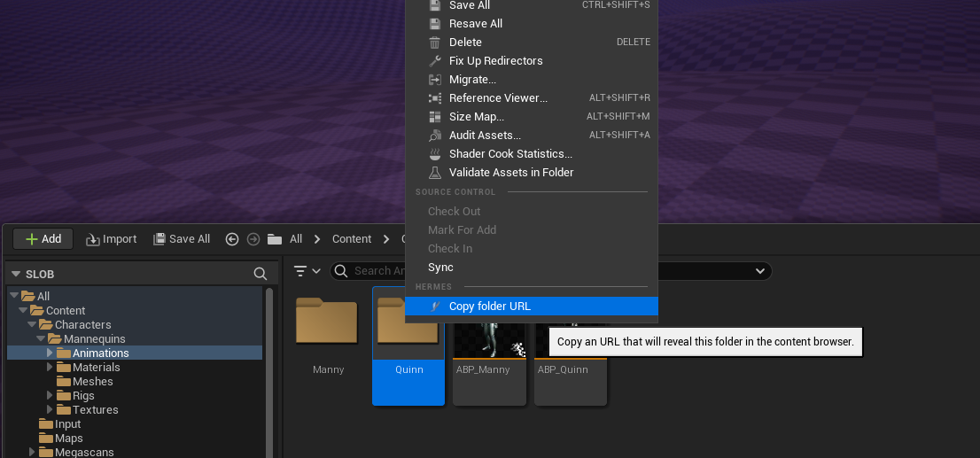Navigate back with the history back arrow
The width and height of the screenshot is (980, 458).
click(232, 239)
